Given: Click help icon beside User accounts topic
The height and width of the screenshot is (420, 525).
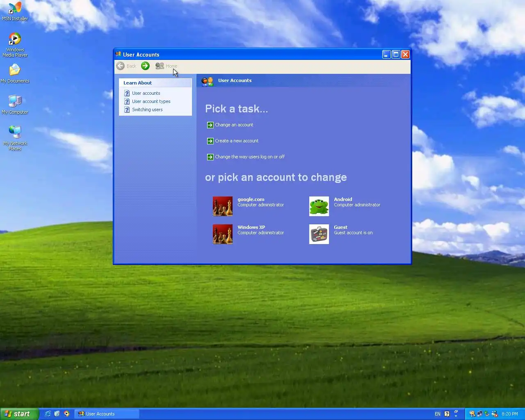Looking at the screenshot, I should click(x=127, y=93).
